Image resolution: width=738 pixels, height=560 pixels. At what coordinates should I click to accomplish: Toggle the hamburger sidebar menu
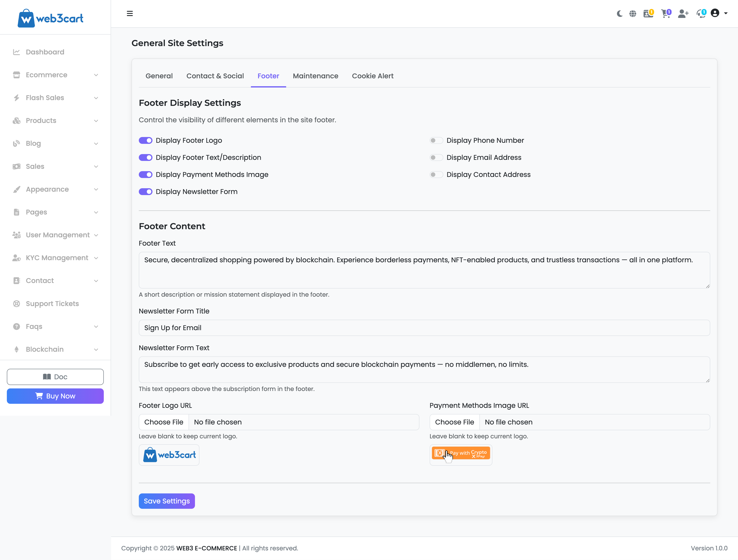pyautogui.click(x=130, y=14)
